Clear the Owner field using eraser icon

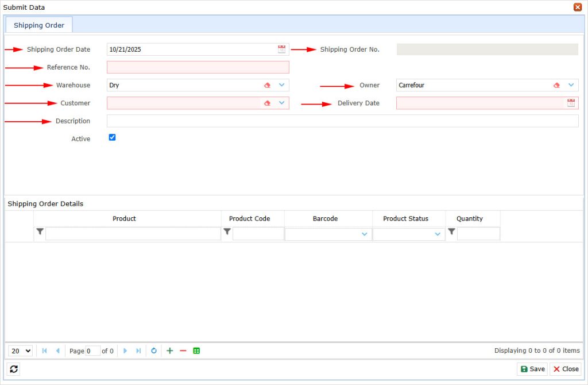coord(556,85)
